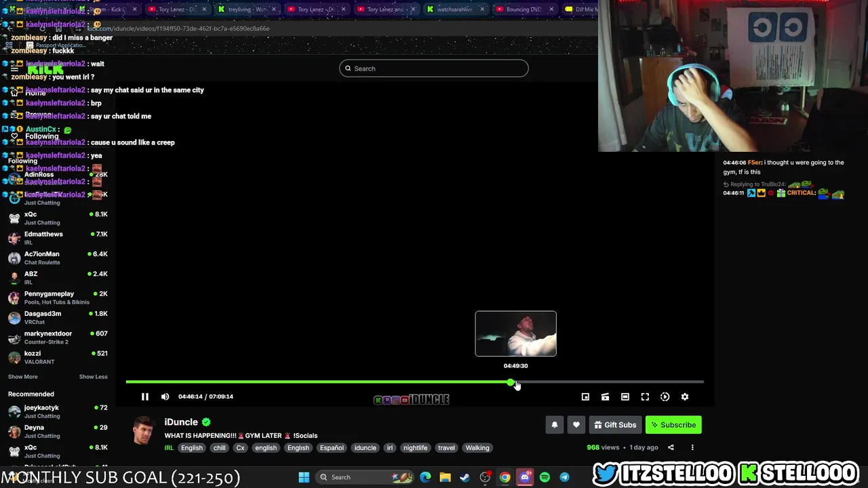The image size is (868, 488).
Task: Click the video seek bar handle
Action: [511, 382]
